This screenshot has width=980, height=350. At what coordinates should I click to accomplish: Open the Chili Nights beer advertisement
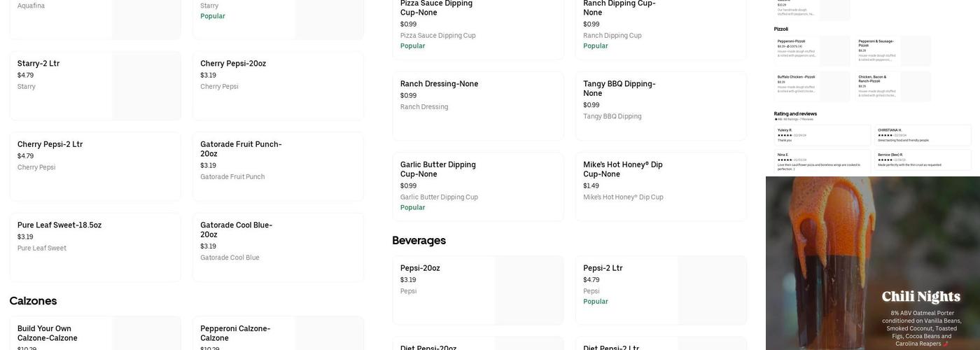(x=873, y=263)
